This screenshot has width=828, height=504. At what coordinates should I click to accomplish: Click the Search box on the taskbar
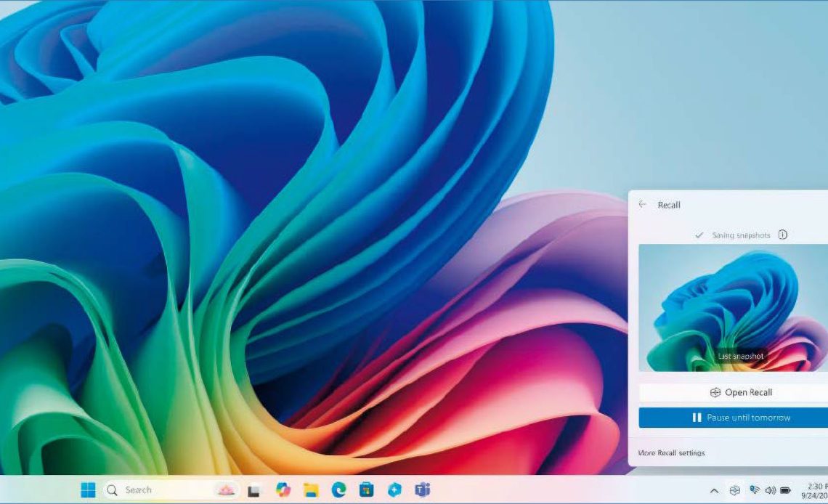pos(171,490)
